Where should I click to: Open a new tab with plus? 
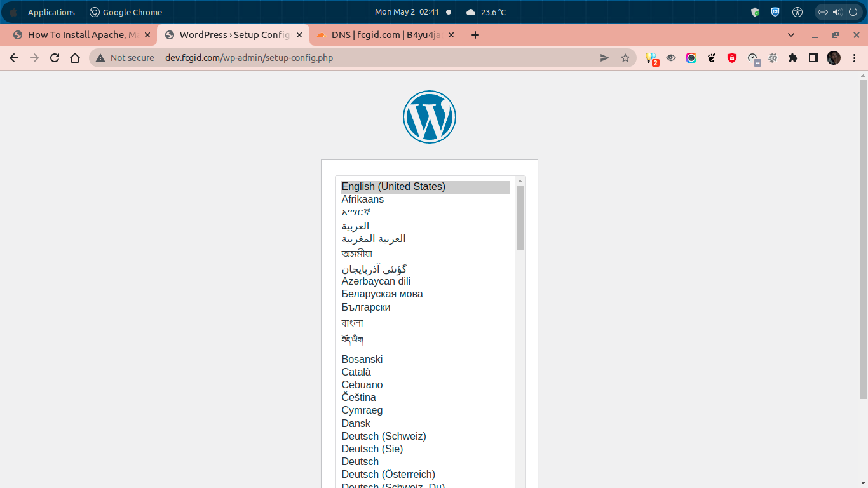click(x=475, y=35)
